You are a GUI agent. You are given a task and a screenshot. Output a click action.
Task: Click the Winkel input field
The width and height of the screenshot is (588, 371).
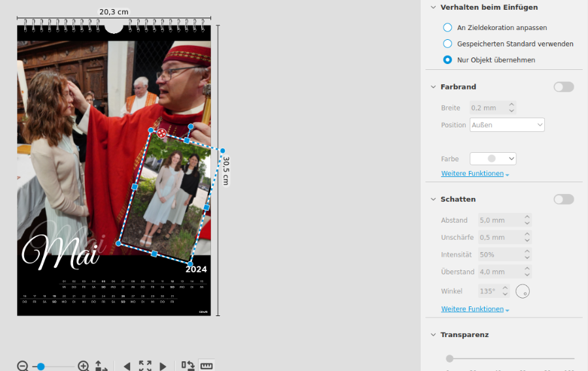[490, 291]
